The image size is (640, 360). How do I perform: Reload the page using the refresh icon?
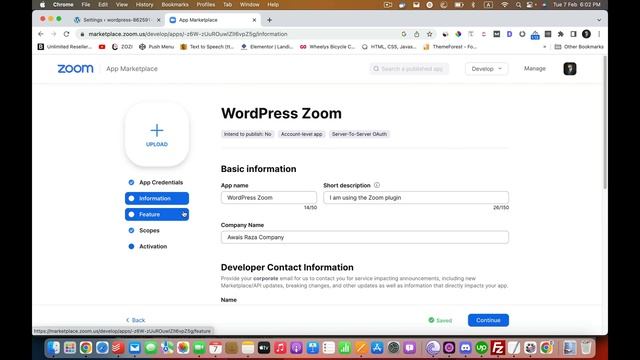click(x=67, y=34)
